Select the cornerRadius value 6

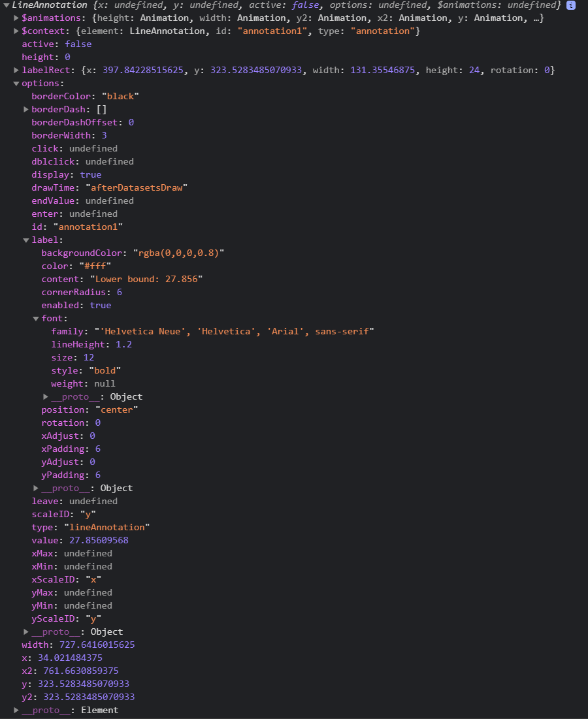pos(120,292)
